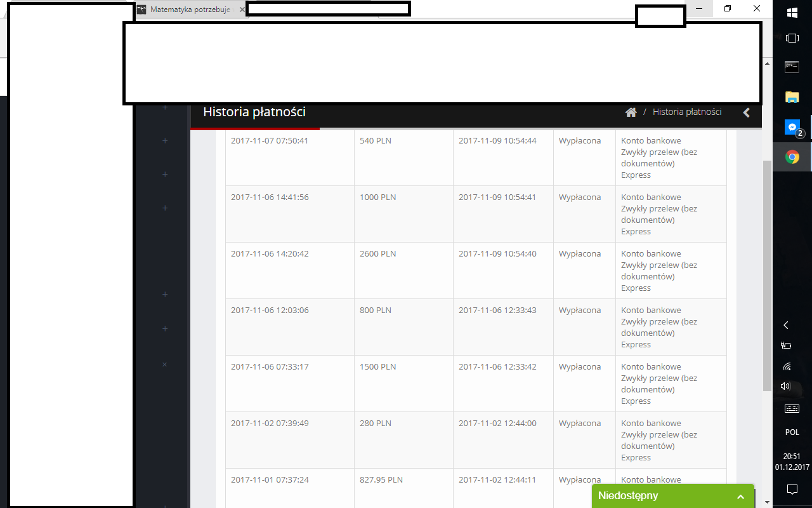This screenshot has width=812, height=508.
Task: Open the Wi-Fi network tray icon
Action: pos(787,366)
